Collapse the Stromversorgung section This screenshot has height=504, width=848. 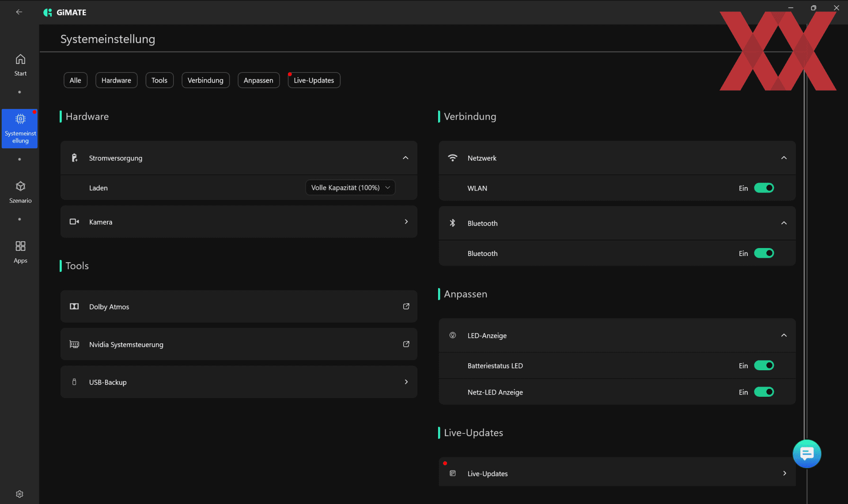tap(405, 158)
